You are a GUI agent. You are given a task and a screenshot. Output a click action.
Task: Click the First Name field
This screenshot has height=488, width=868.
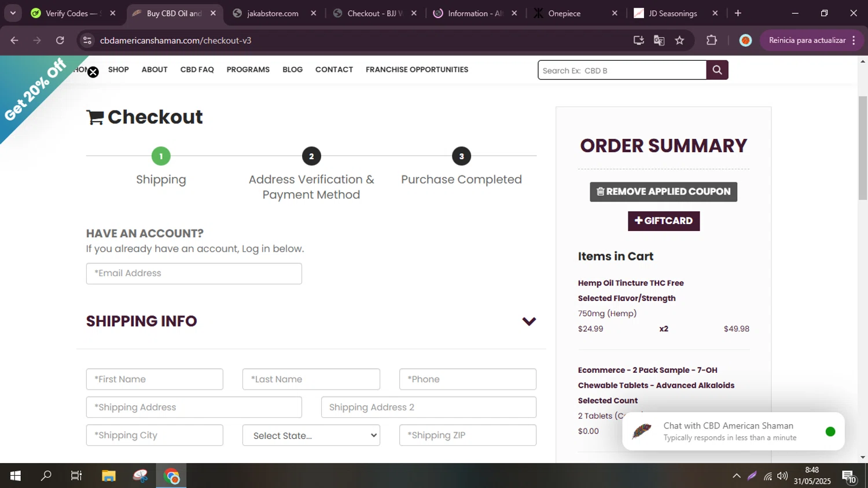click(x=155, y=379)
